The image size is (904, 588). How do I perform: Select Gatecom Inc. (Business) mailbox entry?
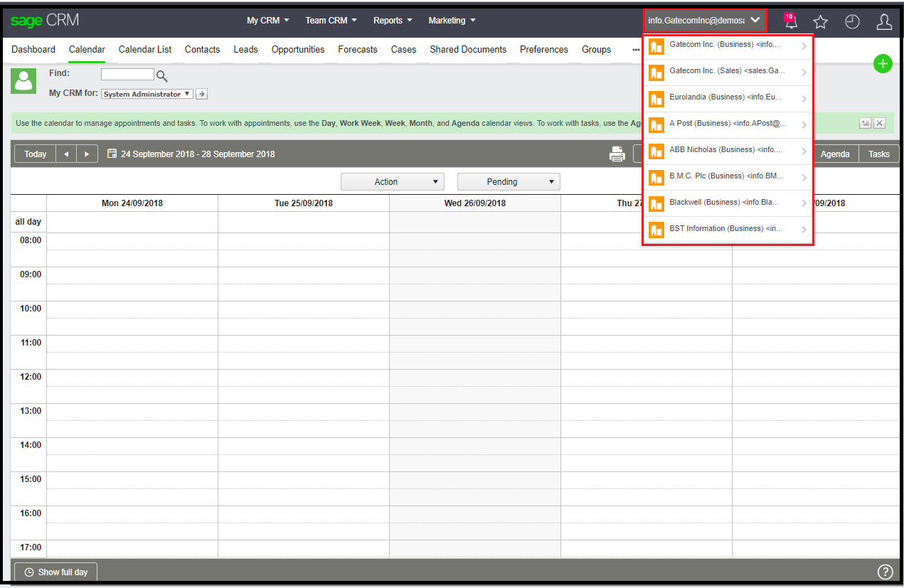[728, 46]
